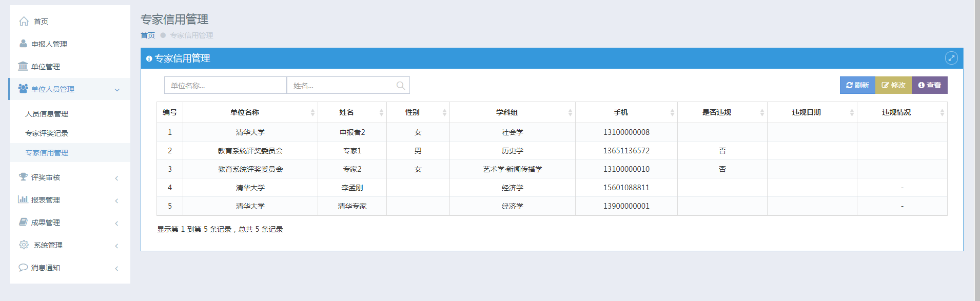Click the book icon beside 成果管理
Screen dimensions: 980x301
click(x=23, y=222)
